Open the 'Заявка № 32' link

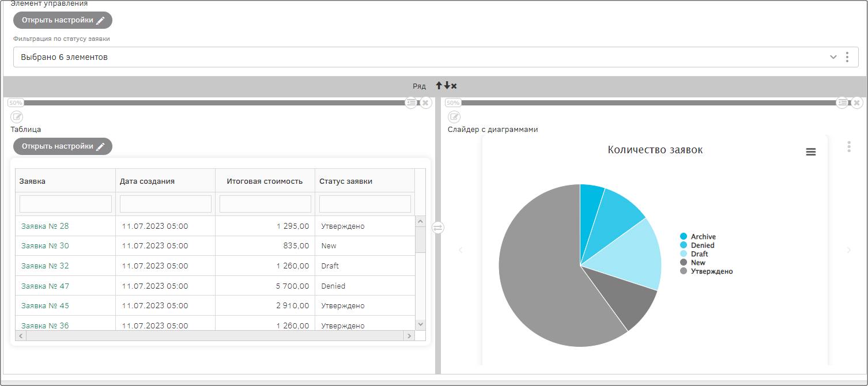45,266
